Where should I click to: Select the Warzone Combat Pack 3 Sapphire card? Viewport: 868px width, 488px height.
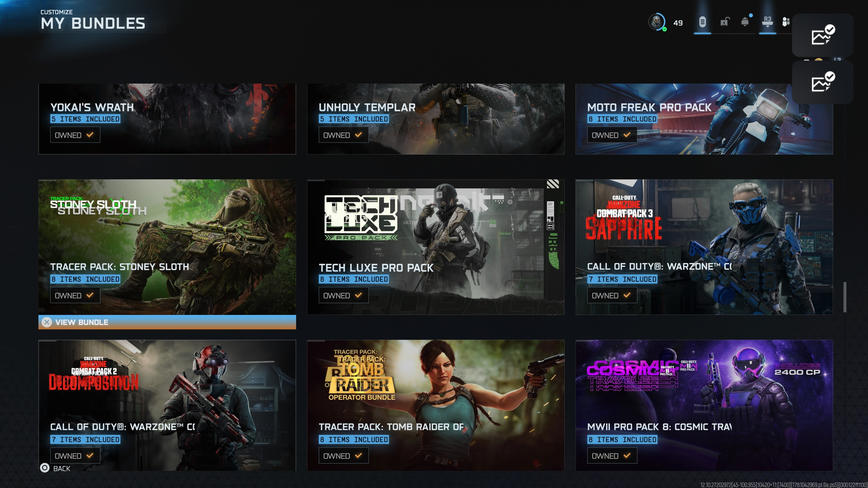point(704,247)
